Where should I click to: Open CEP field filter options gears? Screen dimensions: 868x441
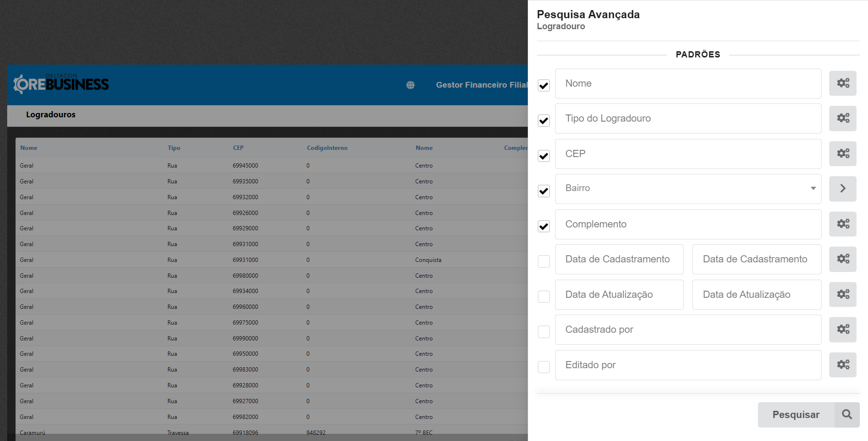(842, 154)
